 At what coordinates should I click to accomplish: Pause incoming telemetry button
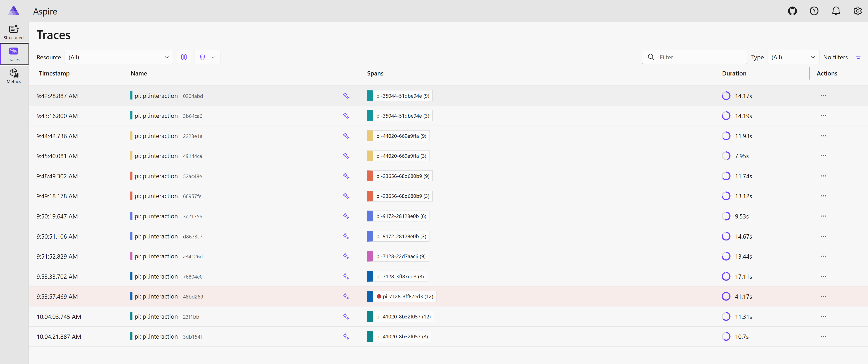pyautogui.click(x=184, y=57)
